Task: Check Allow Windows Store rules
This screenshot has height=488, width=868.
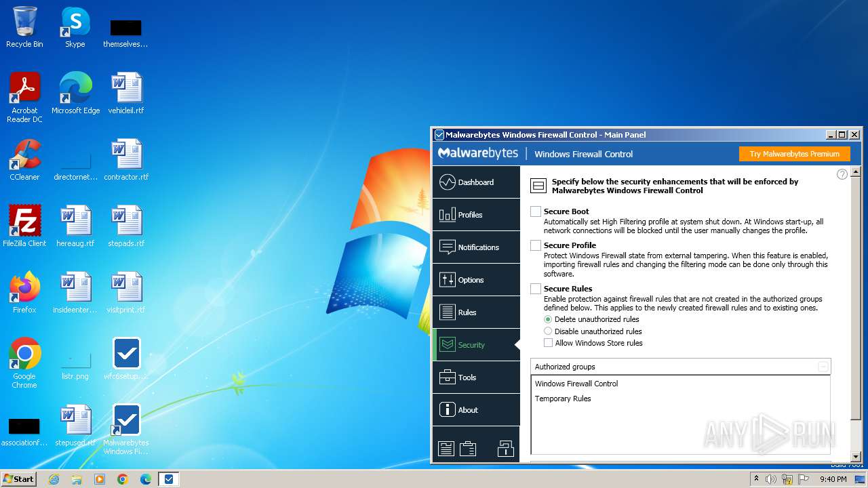Action: point(548,343)
